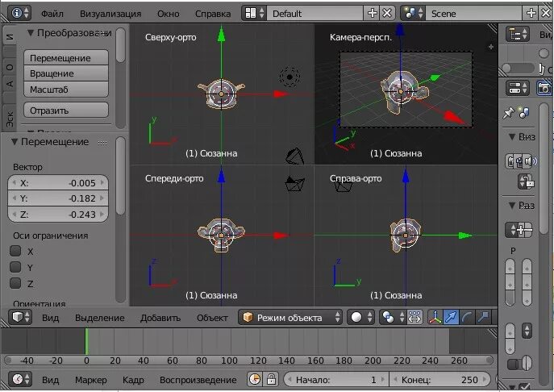The image size is (554, 392).
Task: Open the Объект menu in 3D view
Action: point(212,318)
